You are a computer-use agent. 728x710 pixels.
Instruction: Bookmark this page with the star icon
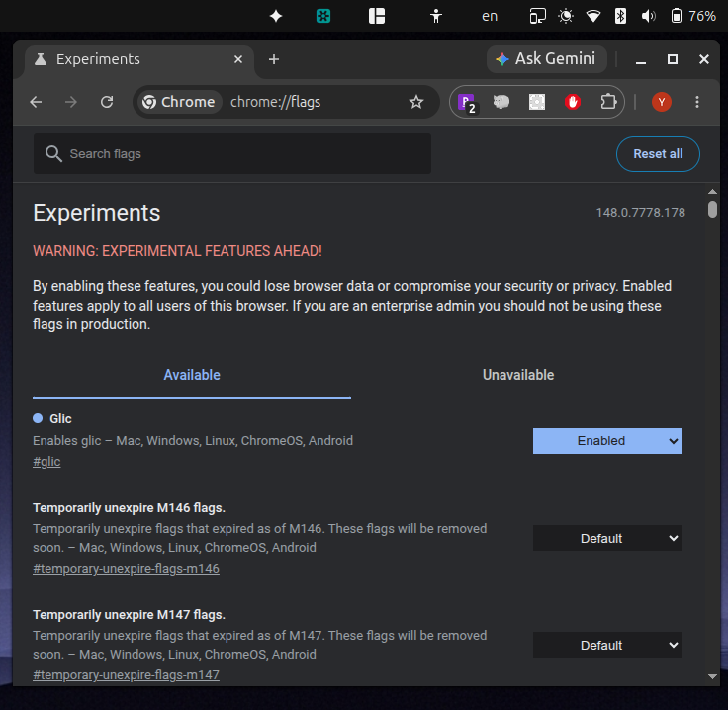pyautogui.click(x=416, y=102)
